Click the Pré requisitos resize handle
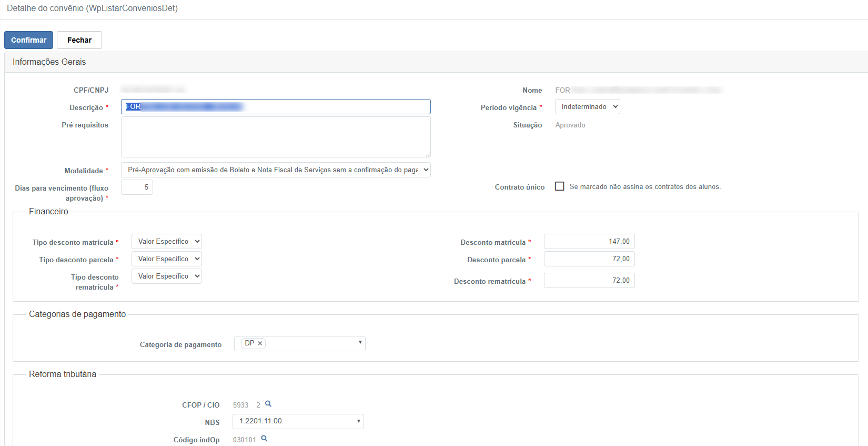 (x=428, y=154)
